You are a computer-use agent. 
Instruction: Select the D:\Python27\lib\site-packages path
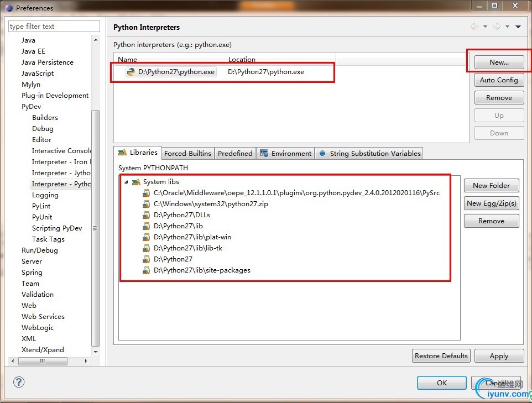pos(202,270)
